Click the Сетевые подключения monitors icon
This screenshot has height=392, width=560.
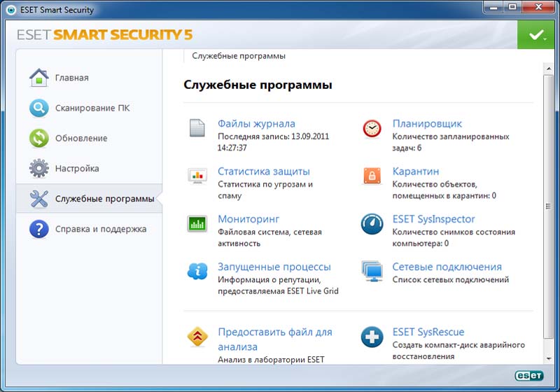tap(372, 272)
